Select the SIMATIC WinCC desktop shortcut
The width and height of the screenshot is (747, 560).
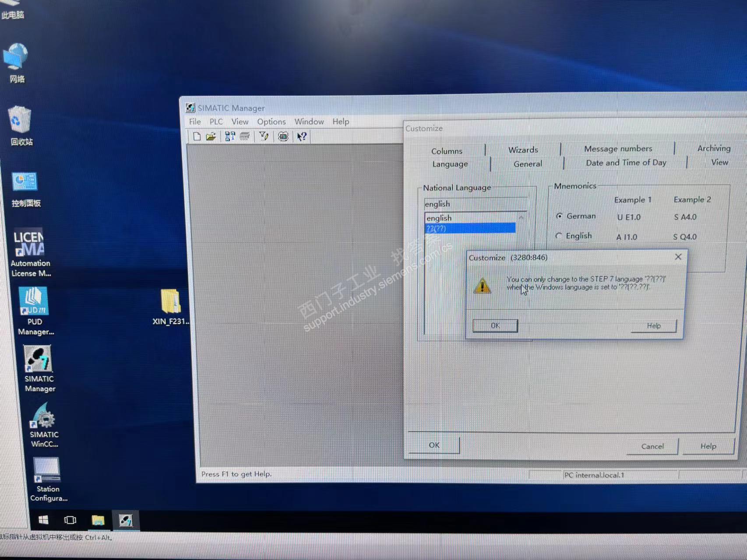tap(44, 425)
